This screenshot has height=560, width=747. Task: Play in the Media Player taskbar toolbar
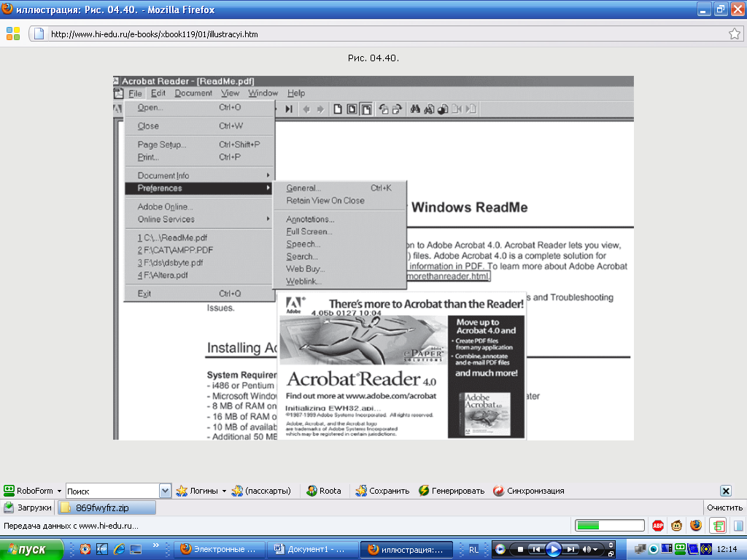pyautogui.click(x=554, y=550)
